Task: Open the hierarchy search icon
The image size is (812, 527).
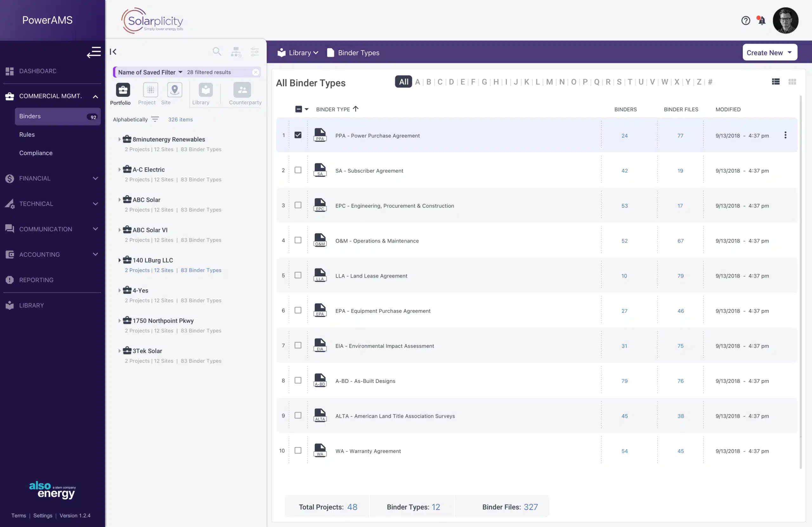Action: (x=236, y=51)
